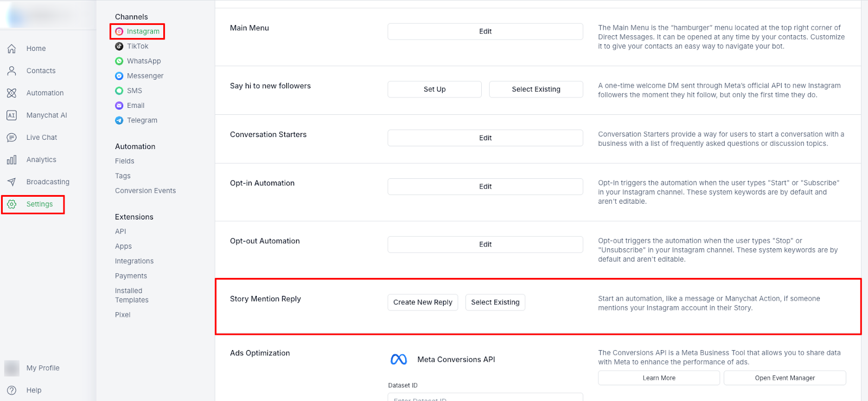The height and width of the screenshot is (401, 868).
Task: Click the Help question mark icon
Action: pyautogui.click(x=11, y=390)
